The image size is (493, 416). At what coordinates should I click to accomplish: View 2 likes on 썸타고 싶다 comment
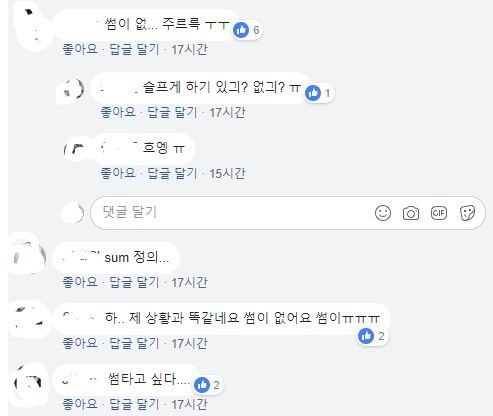tap(208, 385)
